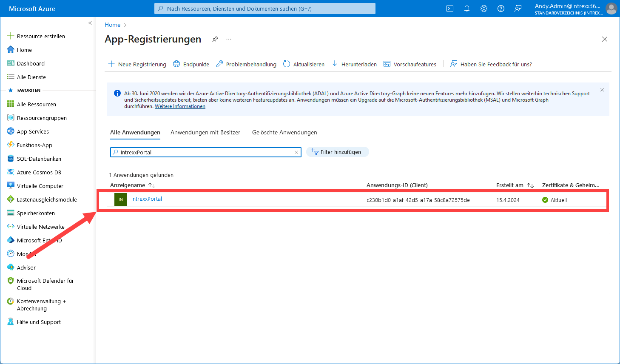Open App Services icon in sidebar
Viewport: 620px width, 364px height.
tap(11, 131)
